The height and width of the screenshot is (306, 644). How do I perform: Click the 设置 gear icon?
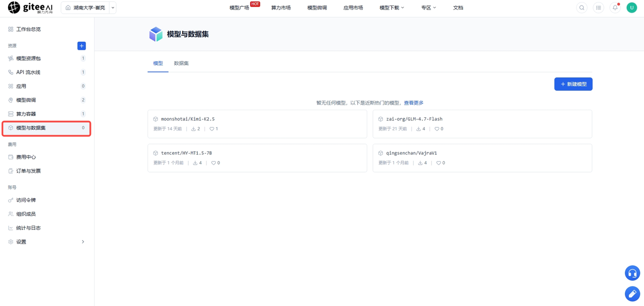11,242
